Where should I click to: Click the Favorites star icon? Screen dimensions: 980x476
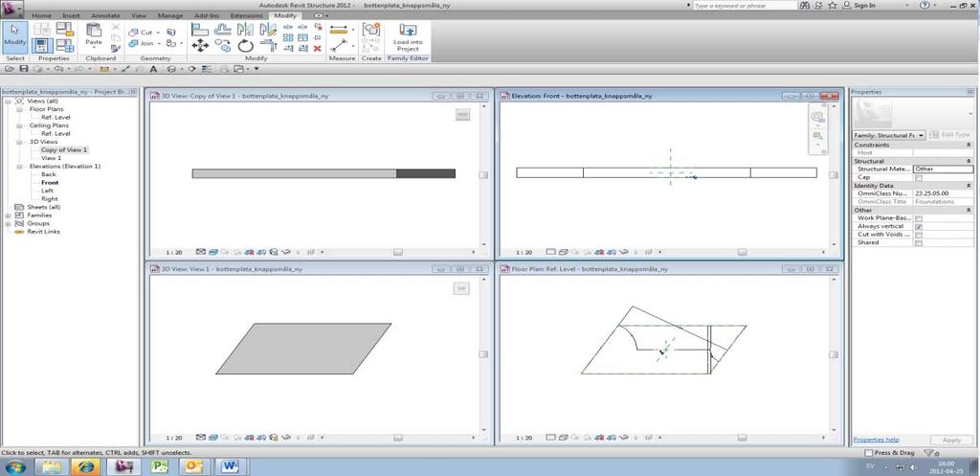833,5
